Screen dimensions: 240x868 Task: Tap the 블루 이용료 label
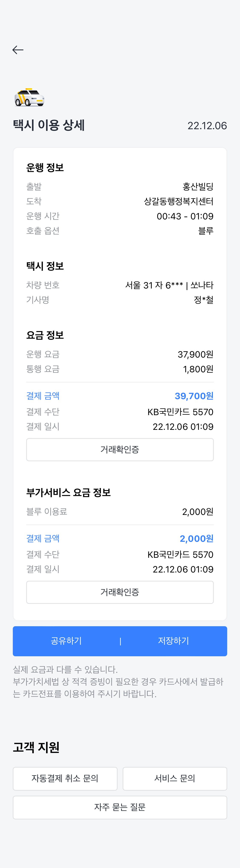[x=47, y=512]
